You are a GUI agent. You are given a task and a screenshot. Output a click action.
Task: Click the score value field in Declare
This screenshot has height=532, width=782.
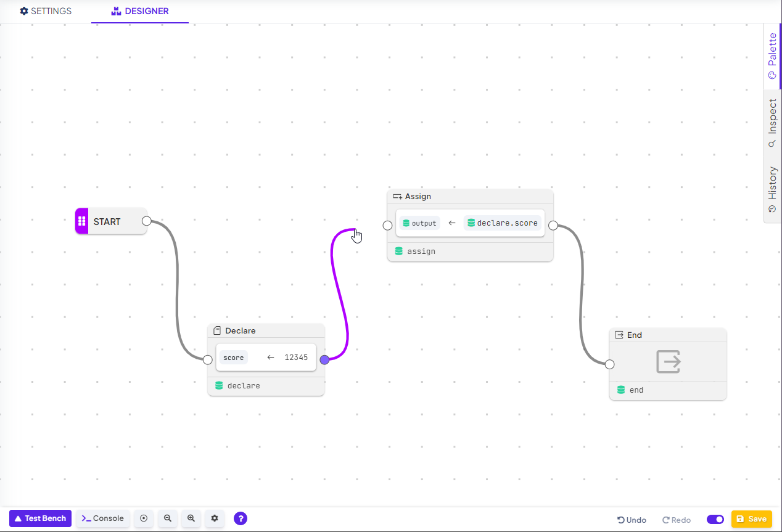pos(295,358)
